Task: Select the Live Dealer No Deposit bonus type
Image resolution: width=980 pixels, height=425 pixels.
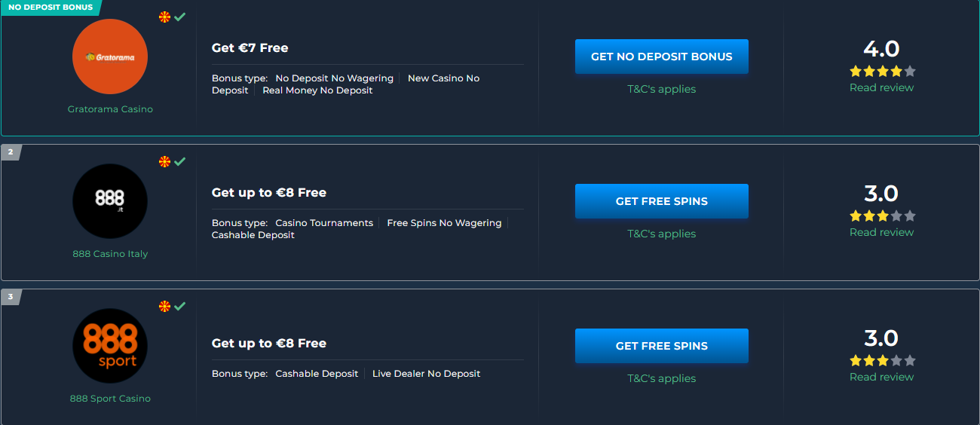Action: pos(426,374)
